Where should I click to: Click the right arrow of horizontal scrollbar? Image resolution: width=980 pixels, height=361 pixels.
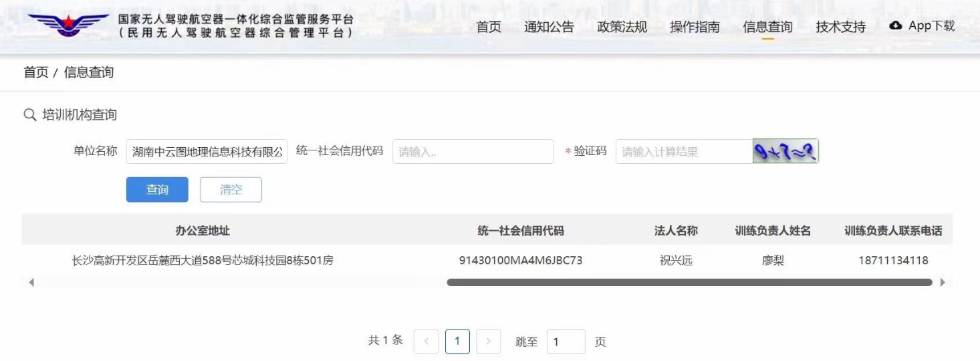point(943,283)
